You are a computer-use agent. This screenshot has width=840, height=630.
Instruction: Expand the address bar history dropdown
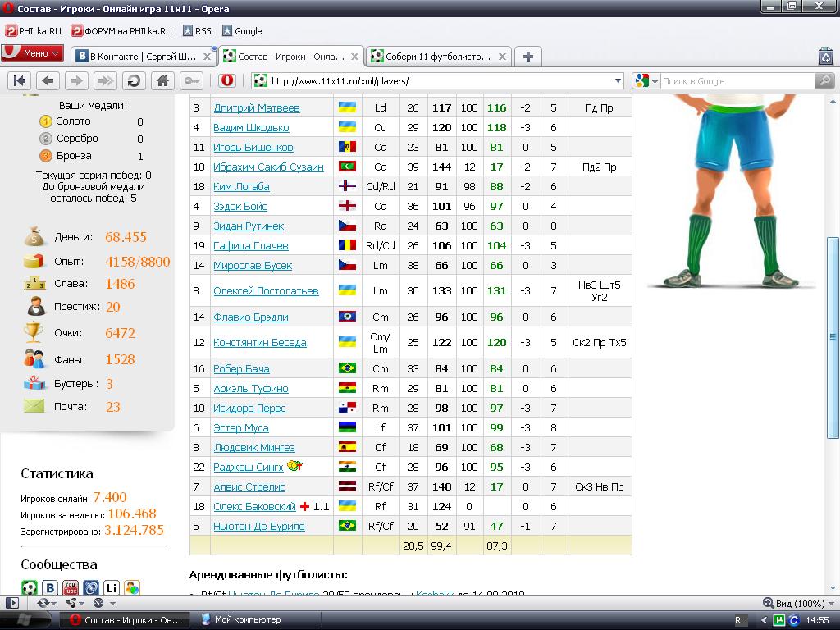(x=618, y=81)
